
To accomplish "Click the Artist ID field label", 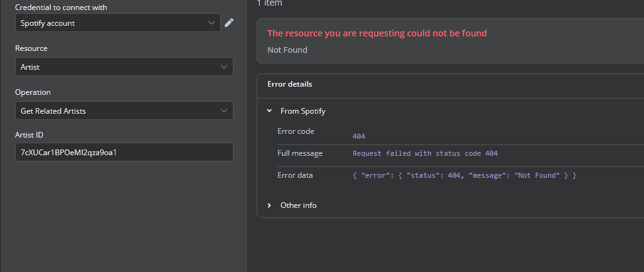I will click(29, 135).
